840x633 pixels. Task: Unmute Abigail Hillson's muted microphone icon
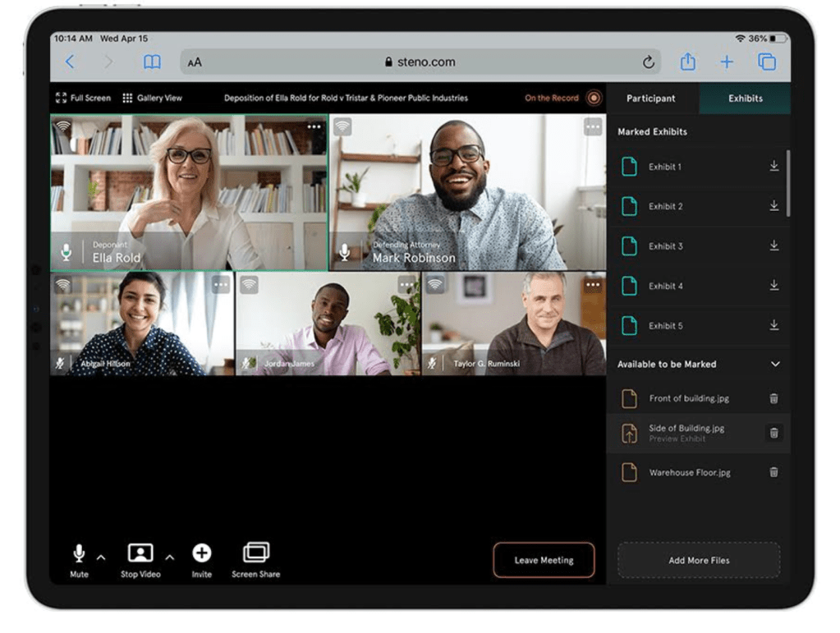click(60, 364)
